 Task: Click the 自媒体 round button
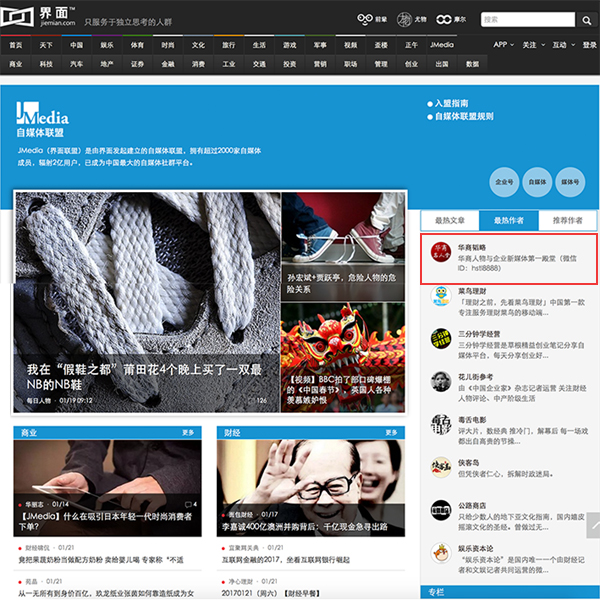click(x=537, y=182)
